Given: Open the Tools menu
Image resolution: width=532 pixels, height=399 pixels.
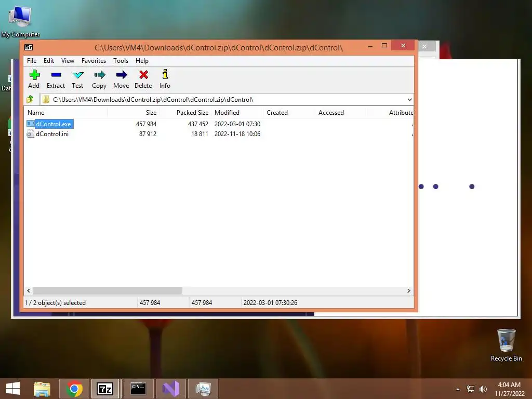Looking at the screenshot, I should (121, 61).
